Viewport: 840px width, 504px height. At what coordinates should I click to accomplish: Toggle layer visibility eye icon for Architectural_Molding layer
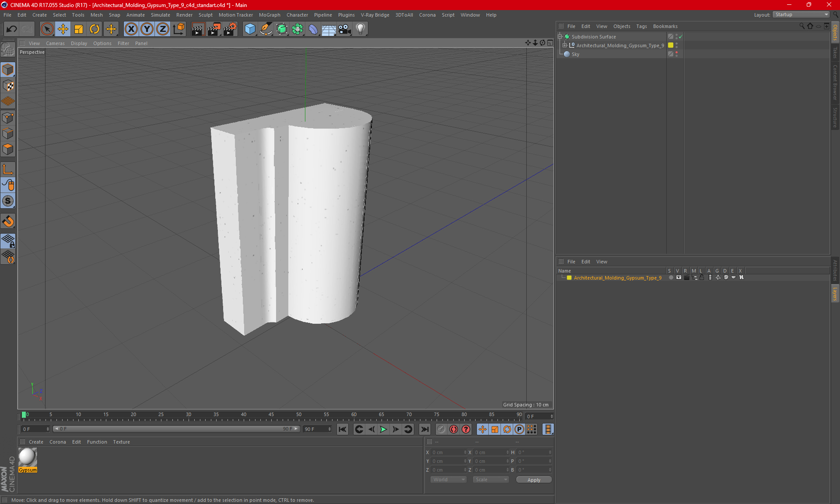point(679,277)
